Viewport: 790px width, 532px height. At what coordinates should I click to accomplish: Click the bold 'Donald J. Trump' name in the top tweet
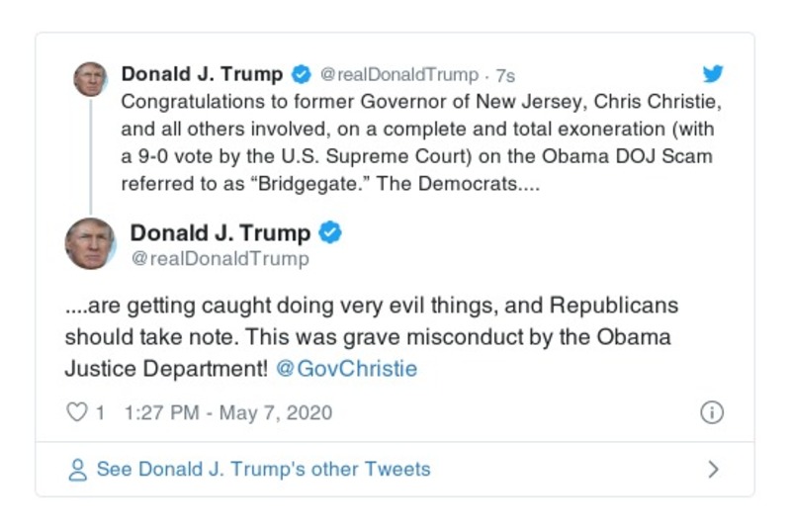[202, 74]
